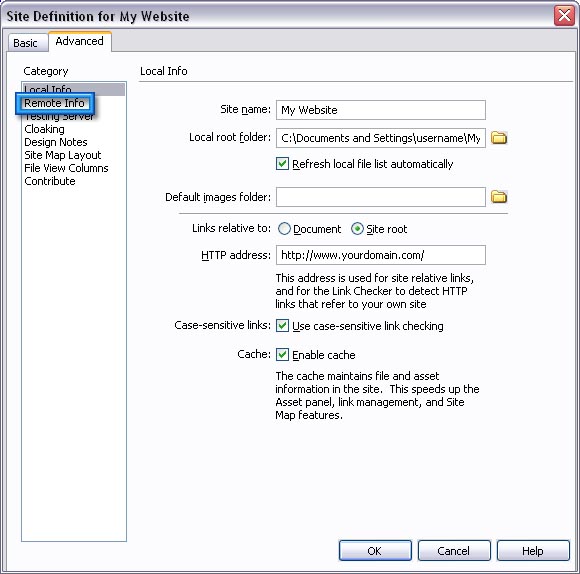
Task: Switch to the Advanced tab
Action: coord(80,41)
